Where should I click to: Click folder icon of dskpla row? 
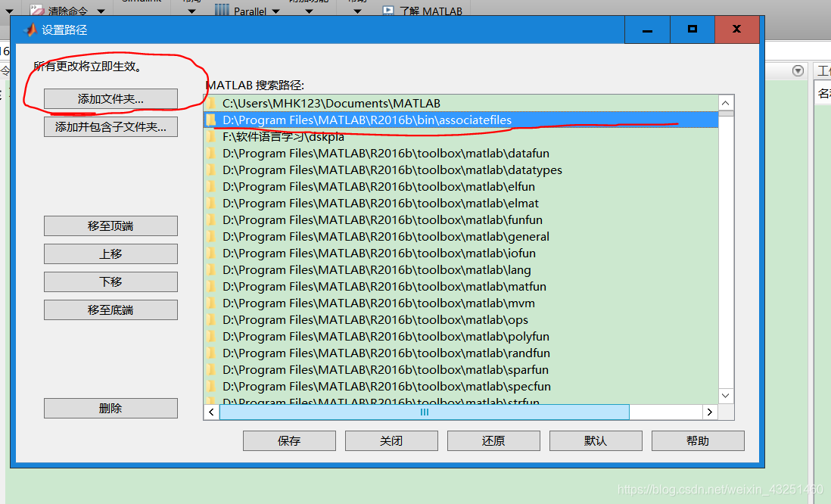tap(211, 136)
